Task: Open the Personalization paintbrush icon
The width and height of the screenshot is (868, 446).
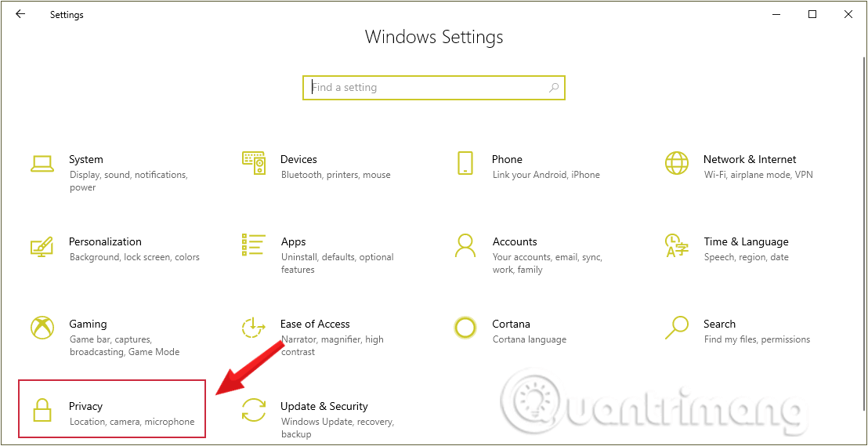Action: coord(42,246)
